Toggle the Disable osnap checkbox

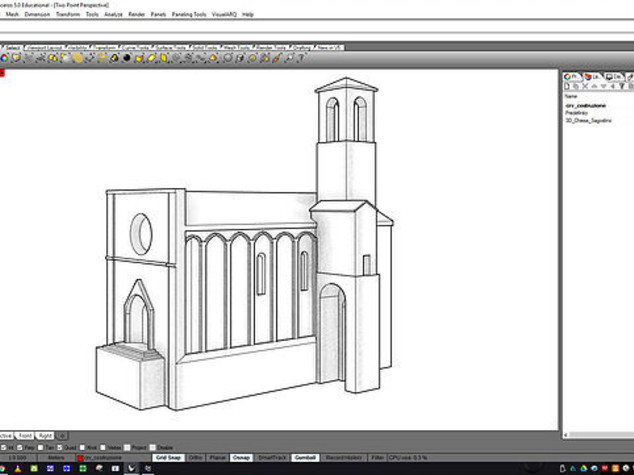pyautogui.click(x=152, y=448)
